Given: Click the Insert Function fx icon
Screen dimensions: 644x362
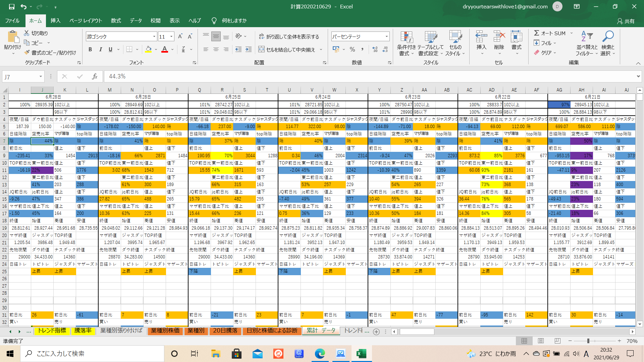Looking at the screenshot, I should tap(95, 77).
